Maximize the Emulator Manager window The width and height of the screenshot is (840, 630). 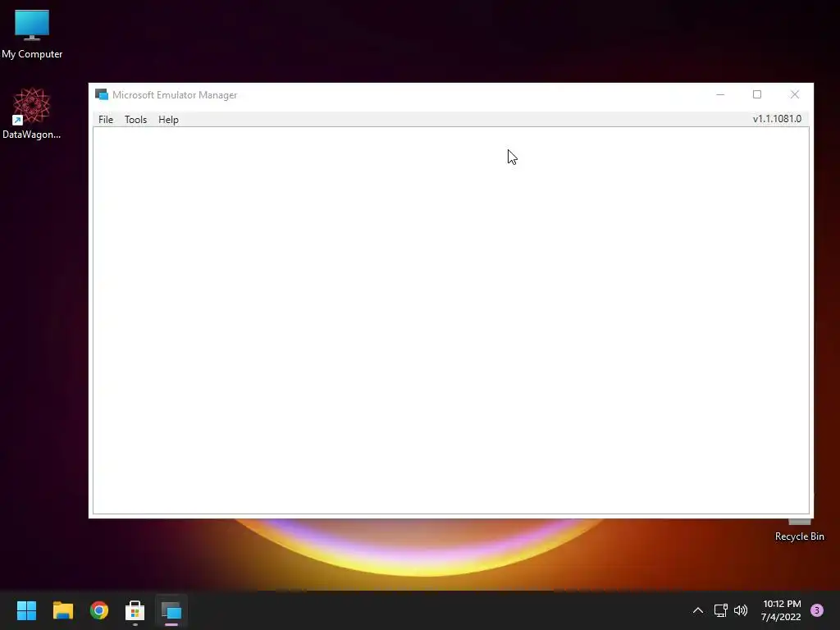click(757, 95)
